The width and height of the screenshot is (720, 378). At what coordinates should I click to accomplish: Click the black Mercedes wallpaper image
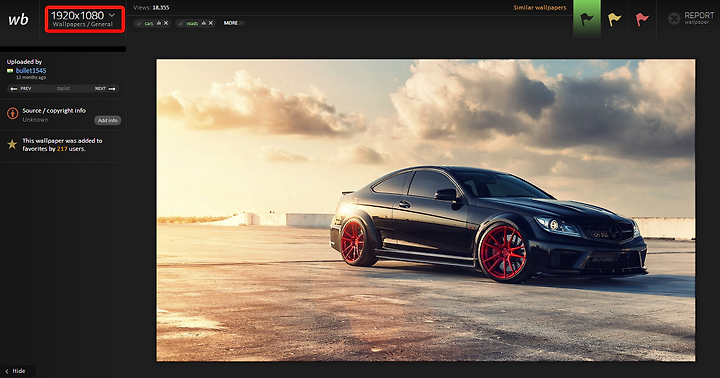[x=426, y=210]
